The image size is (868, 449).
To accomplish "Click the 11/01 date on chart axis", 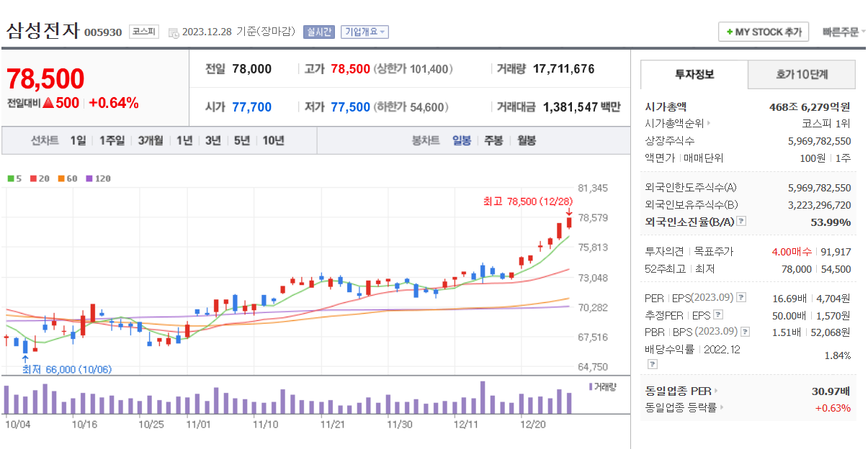I will (197, 425).
